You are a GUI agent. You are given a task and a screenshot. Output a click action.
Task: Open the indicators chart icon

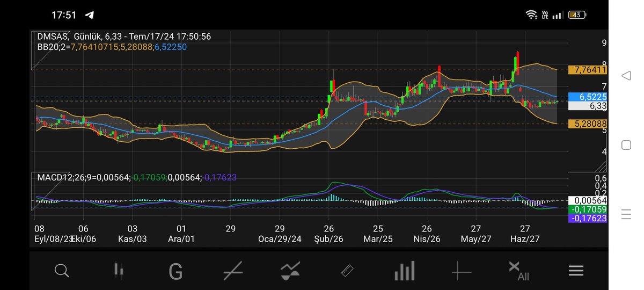tap(290, 271)
